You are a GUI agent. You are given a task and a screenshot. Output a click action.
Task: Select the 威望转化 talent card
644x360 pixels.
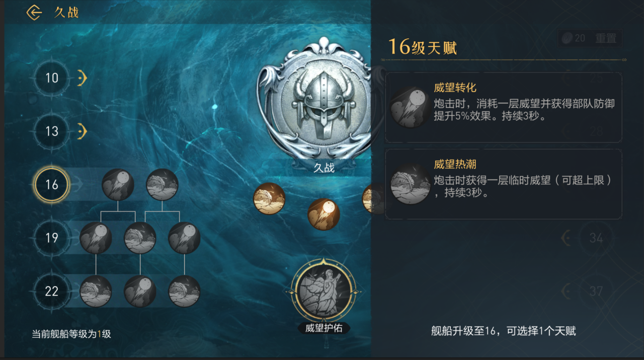pyautogui.click(x=504, y=107)
